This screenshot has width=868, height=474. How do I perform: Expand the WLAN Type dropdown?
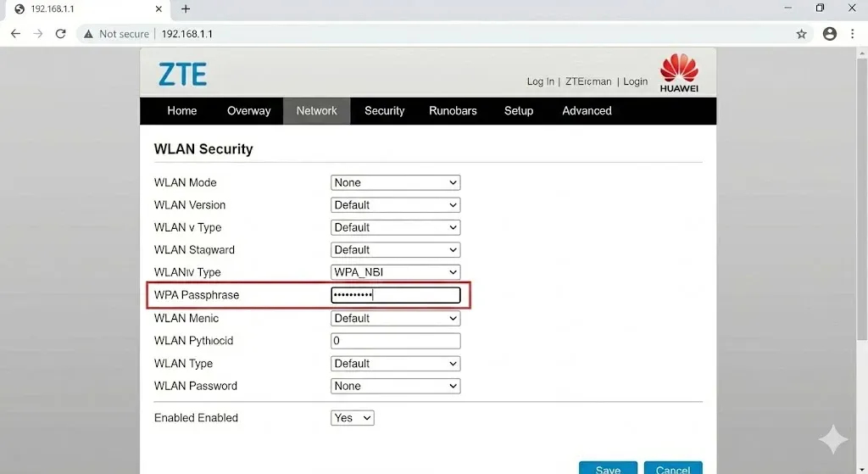coord(395,364)
